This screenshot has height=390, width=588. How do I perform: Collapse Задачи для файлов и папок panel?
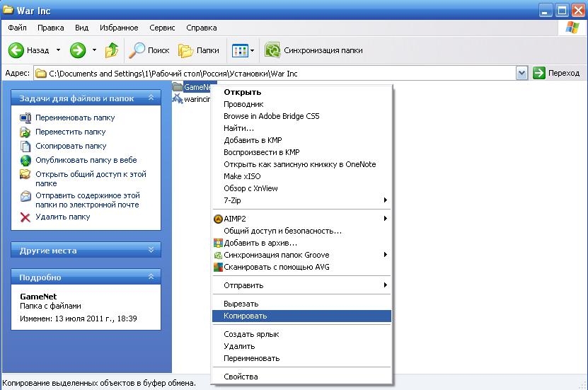[x=151, y=98]
